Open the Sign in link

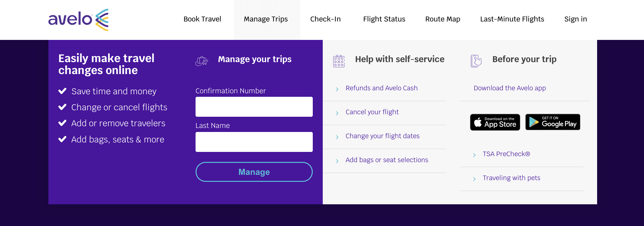575,19
